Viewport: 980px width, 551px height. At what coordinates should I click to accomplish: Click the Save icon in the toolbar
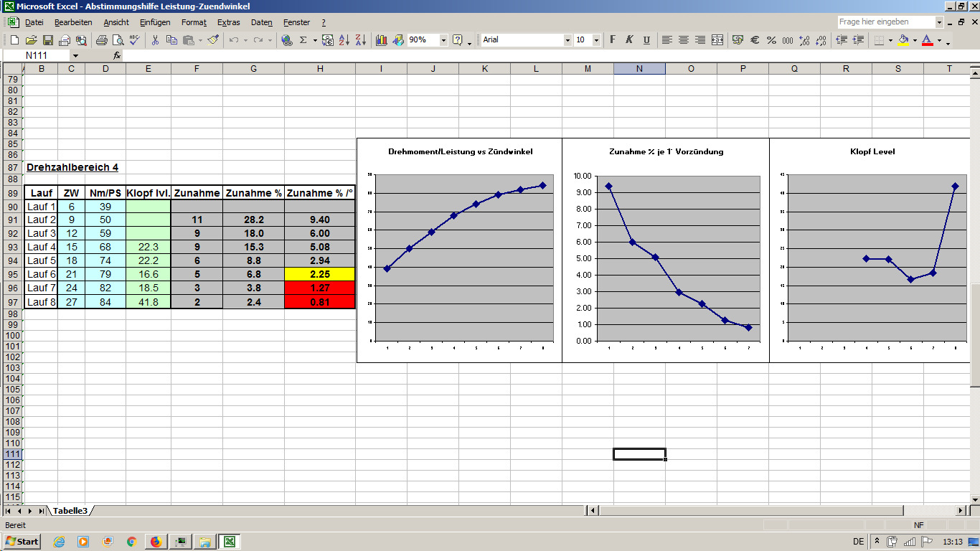pos(48,40)
